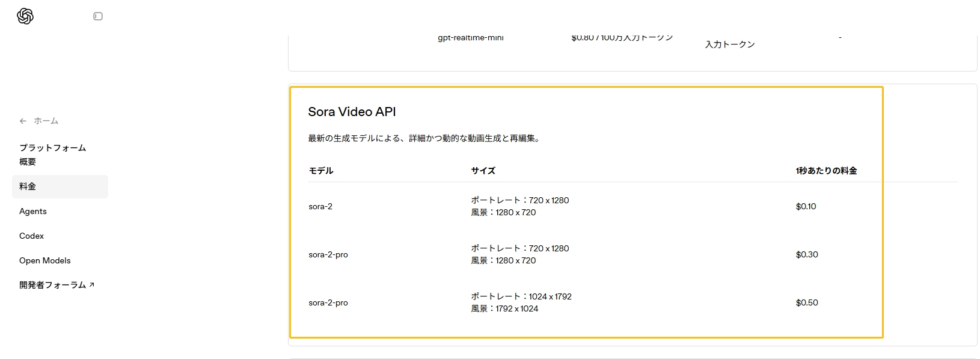Click the sora-2 model cell
Image resolution: width=980 pixels, height=359 pixels.
click(x=320, y=206)
